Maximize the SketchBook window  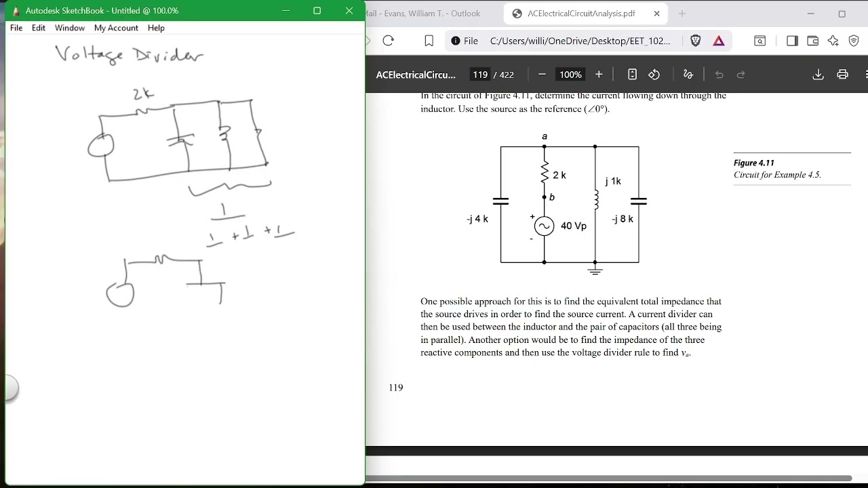(x=317, y=11)
